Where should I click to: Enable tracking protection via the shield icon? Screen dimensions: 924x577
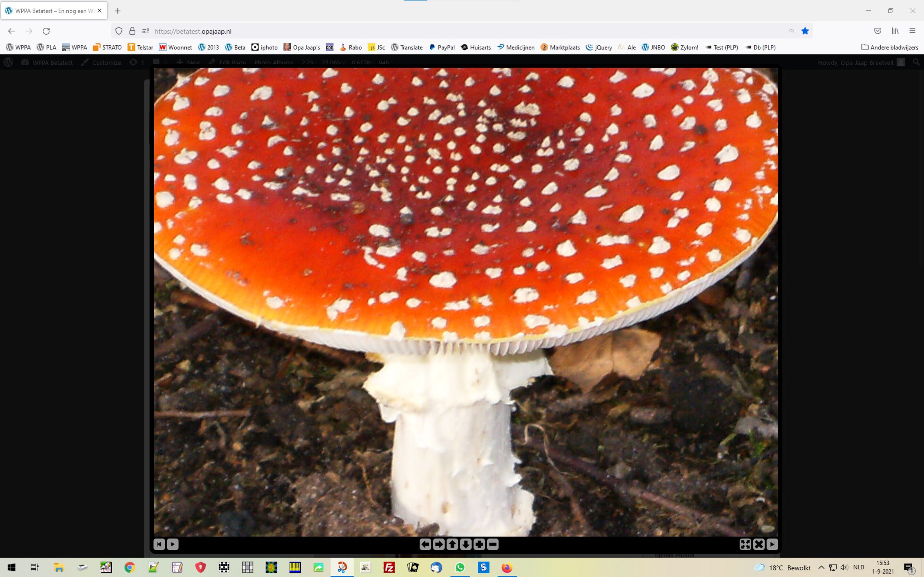point(119,31)
